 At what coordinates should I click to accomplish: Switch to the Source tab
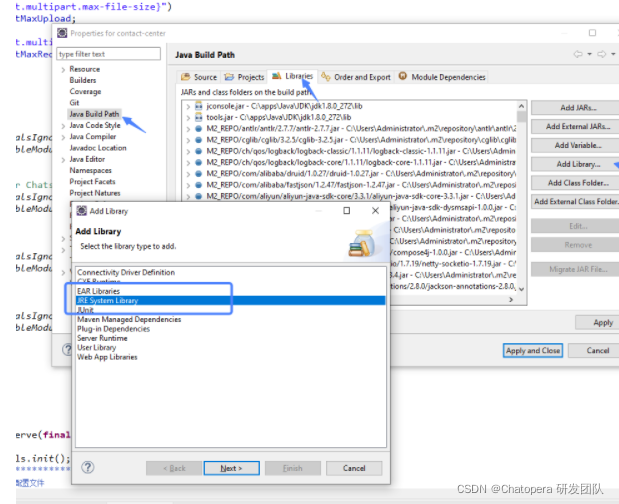click(199, 77)
